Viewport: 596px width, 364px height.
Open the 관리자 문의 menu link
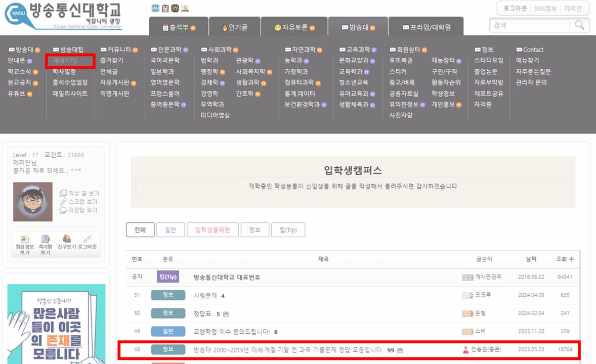(531, 82)
